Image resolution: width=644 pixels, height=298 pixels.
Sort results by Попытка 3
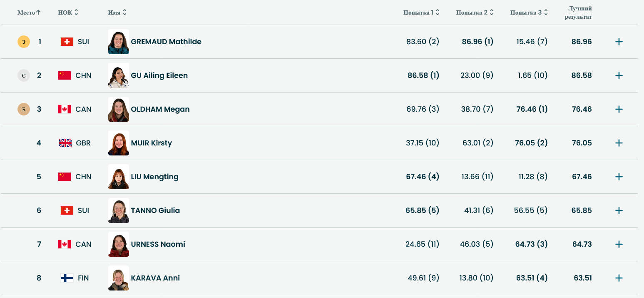coord(529,13)
